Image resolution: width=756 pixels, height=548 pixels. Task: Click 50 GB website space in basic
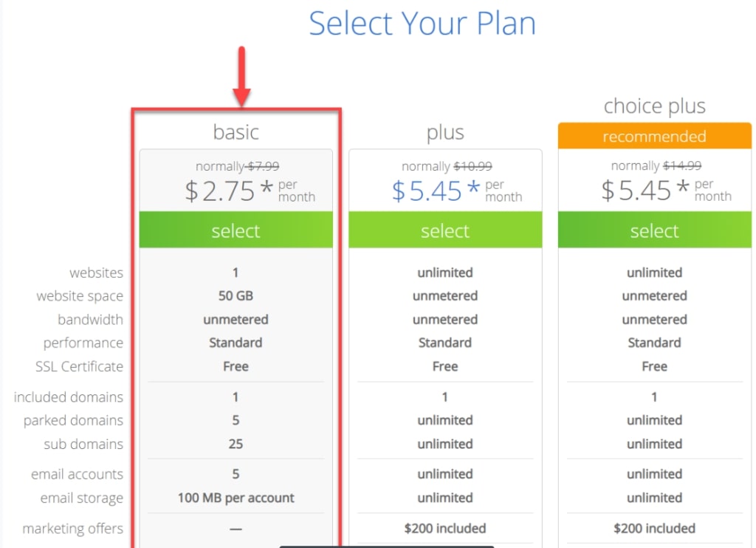click(x=236, y=295)
